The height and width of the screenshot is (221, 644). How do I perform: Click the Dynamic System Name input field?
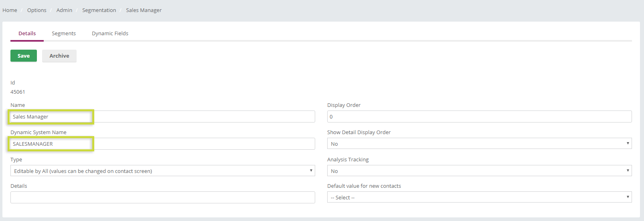click(x=163, y=144)
